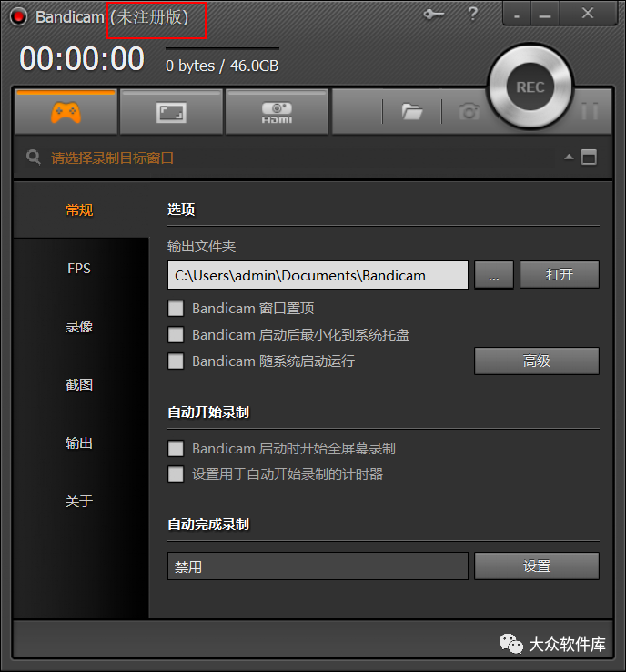Open 高级 advanced options button
This screenshot has height=672, width=626.
coord(537,361)
